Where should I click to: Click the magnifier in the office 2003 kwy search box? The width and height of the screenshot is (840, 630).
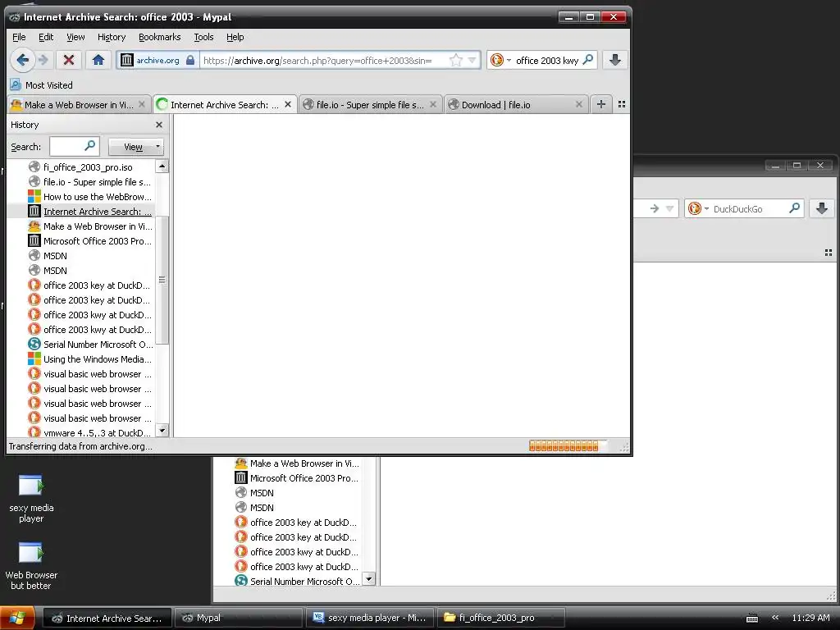tap(587, 60)
